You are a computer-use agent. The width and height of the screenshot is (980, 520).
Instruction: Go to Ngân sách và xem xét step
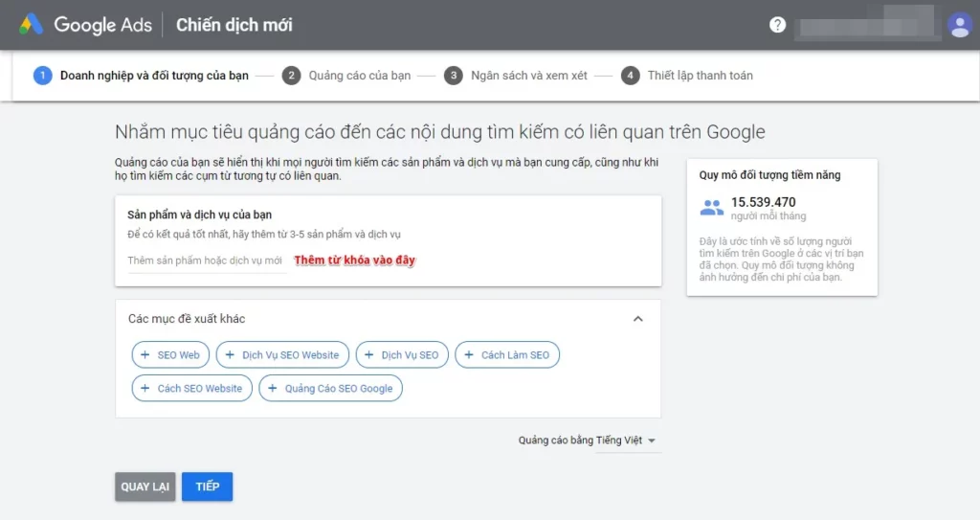tap(528, 76)
